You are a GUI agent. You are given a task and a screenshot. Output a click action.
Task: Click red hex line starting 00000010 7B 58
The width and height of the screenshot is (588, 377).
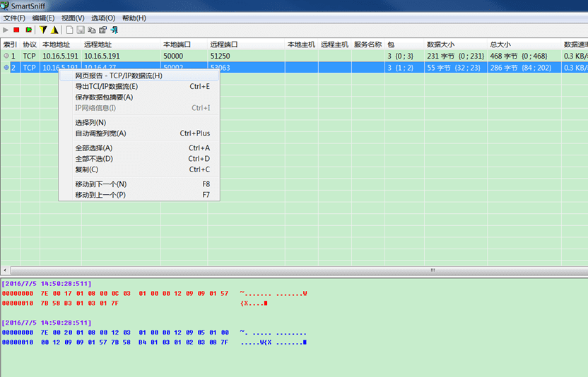click(x=135, y=303)
